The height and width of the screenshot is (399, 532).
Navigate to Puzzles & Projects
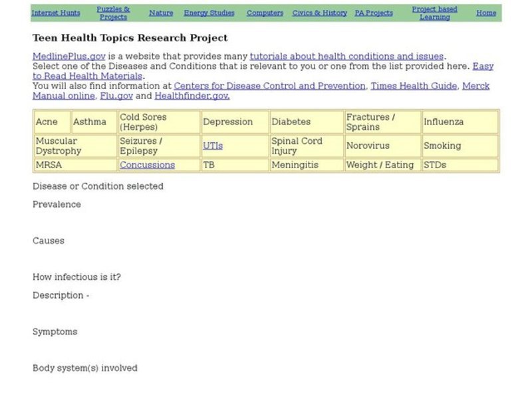[x=113, y=12]
